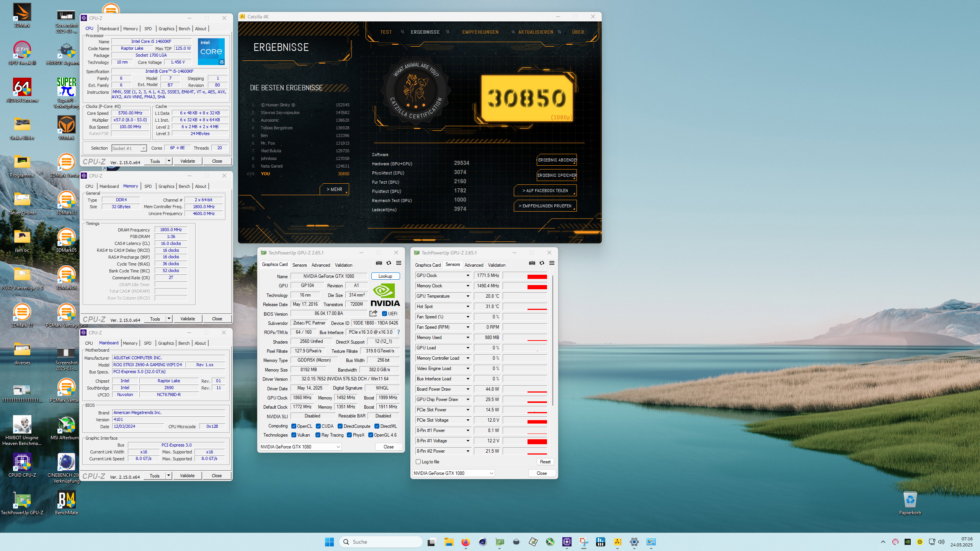This screenshot has width=980, height=551.
Task: Toggle the UEFI checkbox in GPU-Z
Action: point(384,314)
